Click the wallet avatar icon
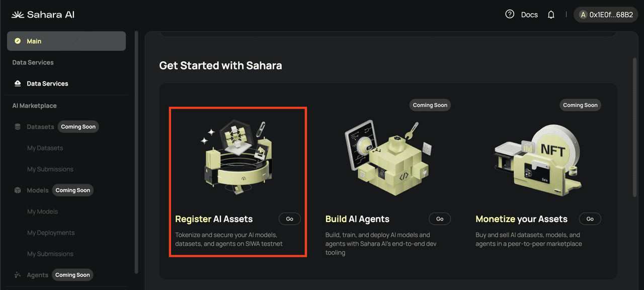The width and height of the screenshot is (644, 290). [584, 15]
